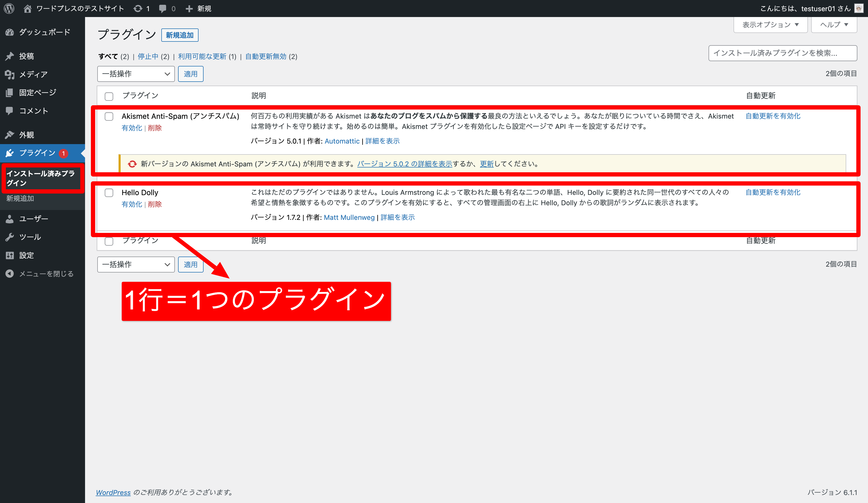This screenshot has height=503, width=868.
Task: Click the Akismet update notice refresh icon
Action: 132,164
